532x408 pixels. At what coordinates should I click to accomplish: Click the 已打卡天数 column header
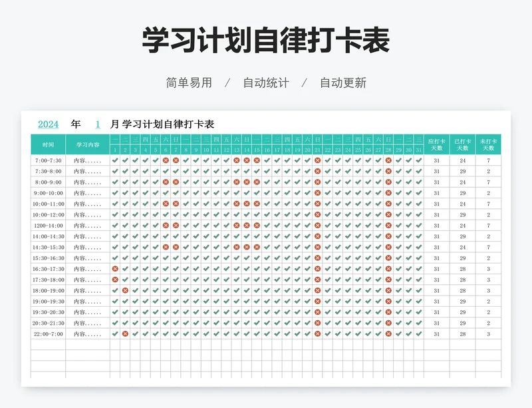click(462, 144)
